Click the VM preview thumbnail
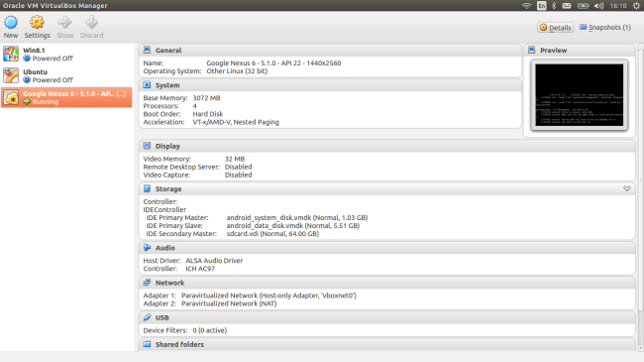This screenshot has width=644, height=362. 580,95
